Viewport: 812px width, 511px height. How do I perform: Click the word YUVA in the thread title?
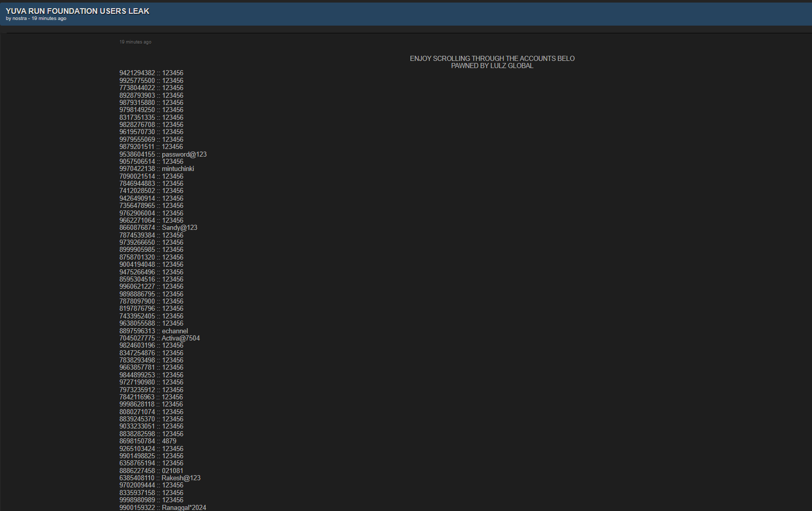[x=16, y=11]
